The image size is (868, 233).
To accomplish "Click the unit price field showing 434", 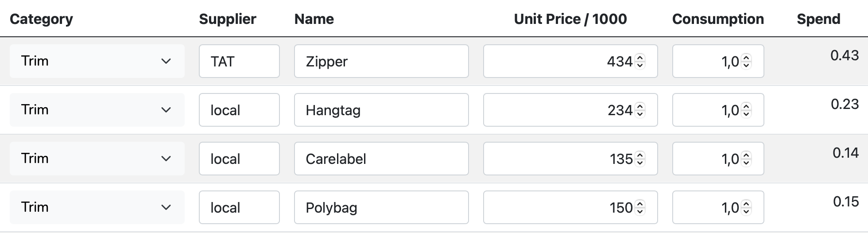I will (x=570, y=61).
